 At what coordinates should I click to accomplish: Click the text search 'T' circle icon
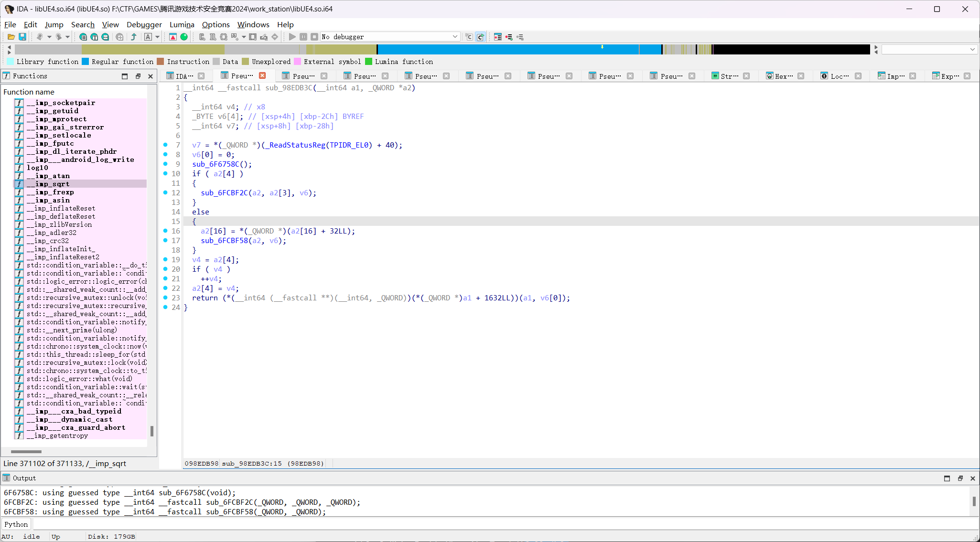pos(94,37)
